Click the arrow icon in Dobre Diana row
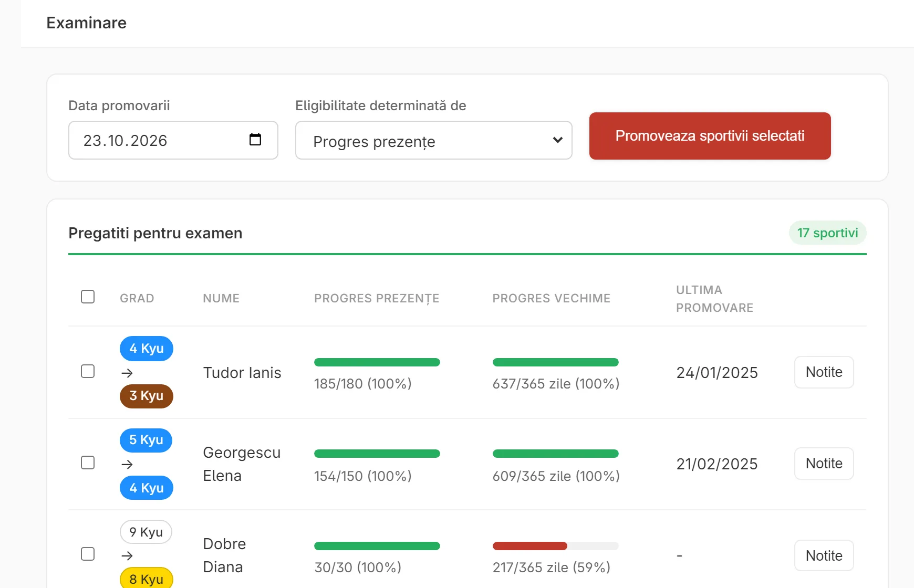 click(127, 555)
